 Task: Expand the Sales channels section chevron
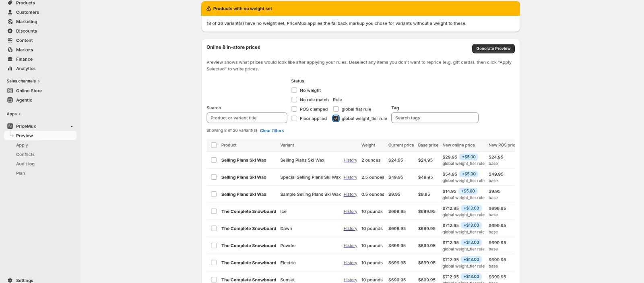click(x=39, y=81)
